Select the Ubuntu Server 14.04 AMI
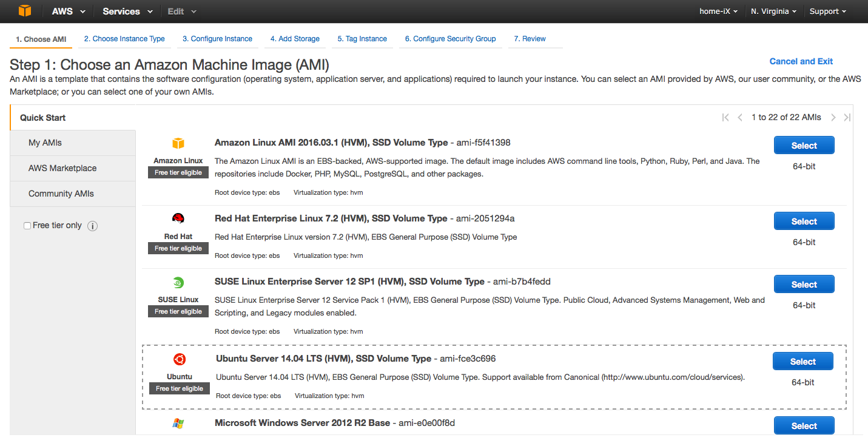 pyautogui.click(x=803, y=362)
